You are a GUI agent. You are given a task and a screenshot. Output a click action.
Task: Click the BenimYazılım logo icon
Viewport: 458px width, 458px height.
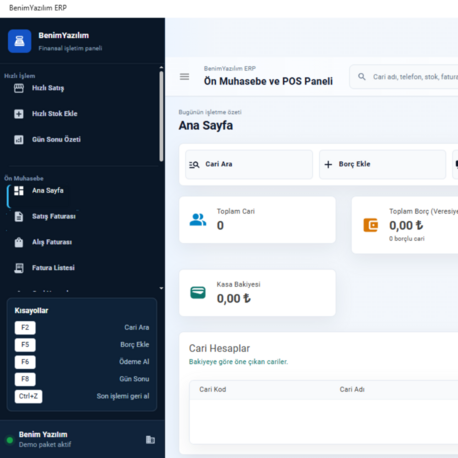(x=20, y=41)
